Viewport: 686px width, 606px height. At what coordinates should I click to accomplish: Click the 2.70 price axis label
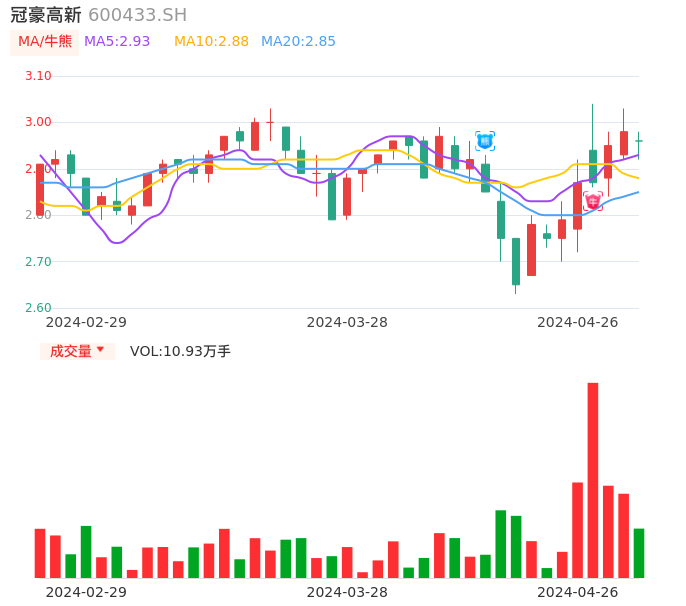38,262
